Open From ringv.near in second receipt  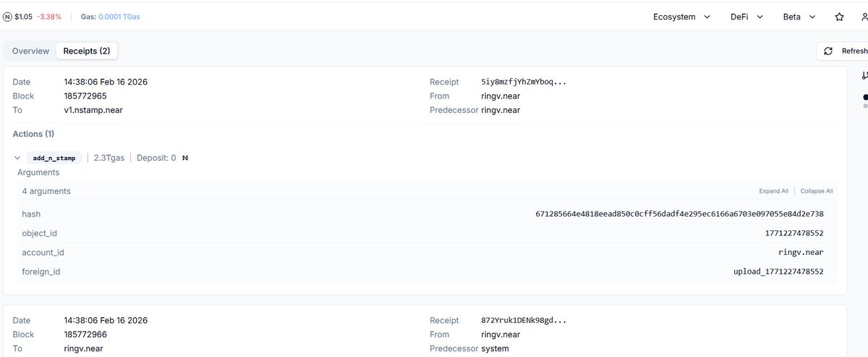(x=501, y=335)
